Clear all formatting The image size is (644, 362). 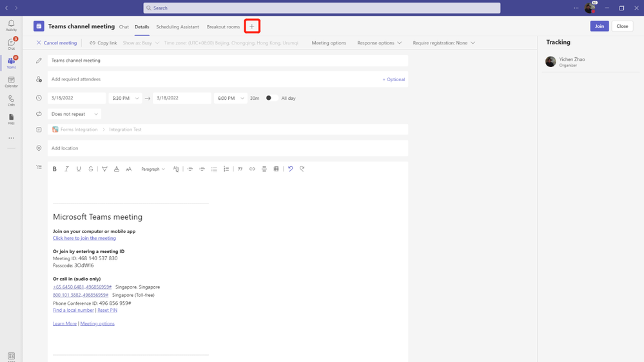[x=176, y=169]
